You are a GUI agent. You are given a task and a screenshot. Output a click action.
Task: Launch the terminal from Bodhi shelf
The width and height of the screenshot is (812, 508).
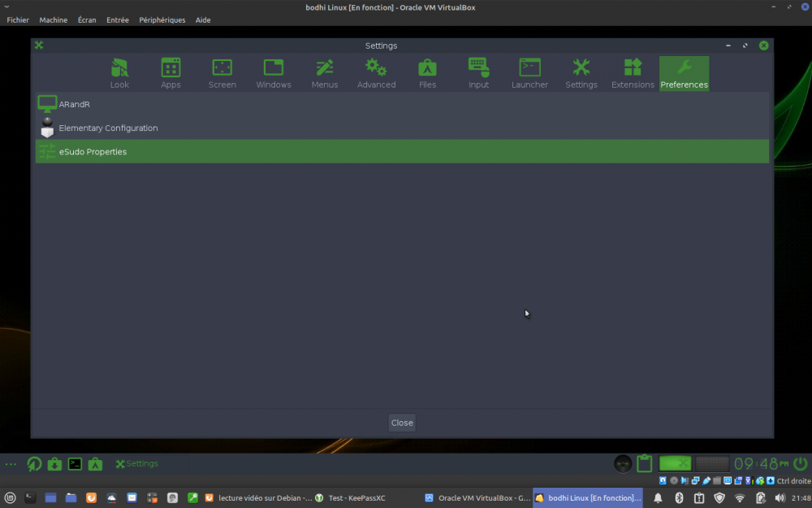tap(75, 464)
